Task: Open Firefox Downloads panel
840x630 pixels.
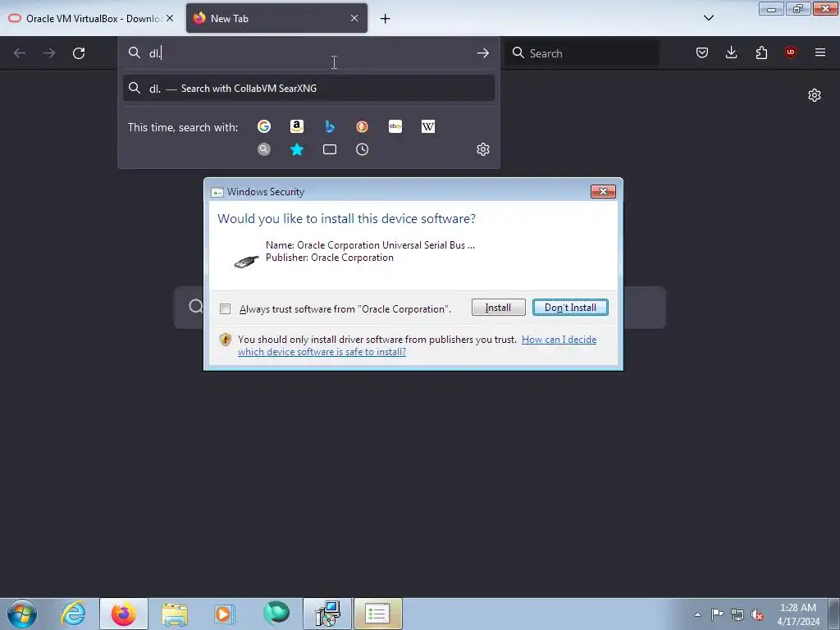Action: pyautogui.click(x=731, y=52)
